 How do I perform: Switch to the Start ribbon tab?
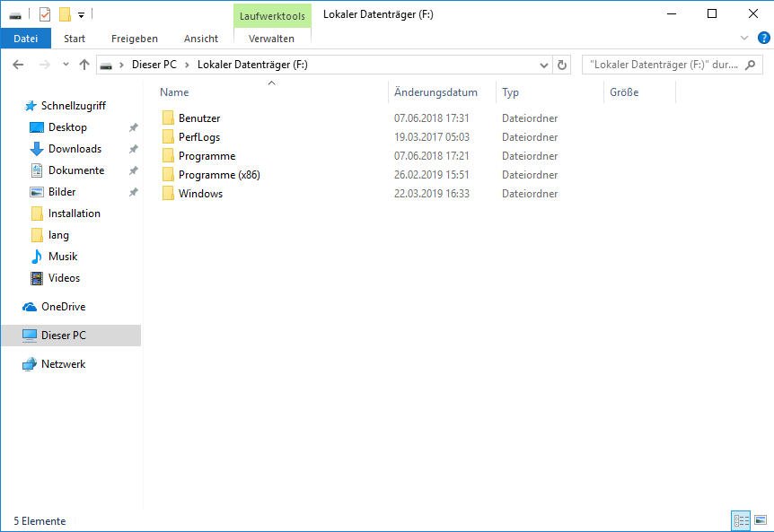pyautogui.click(x=75, y=39)
